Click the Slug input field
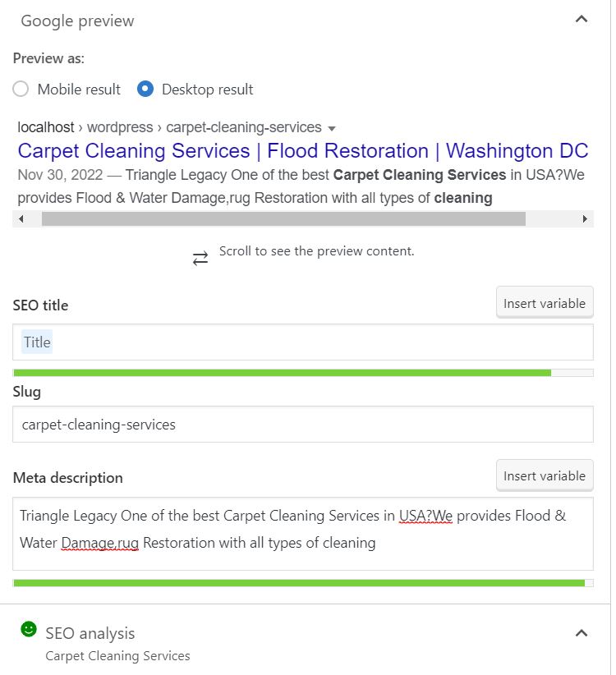Screen dimensions: 616x675 point(303,425)
